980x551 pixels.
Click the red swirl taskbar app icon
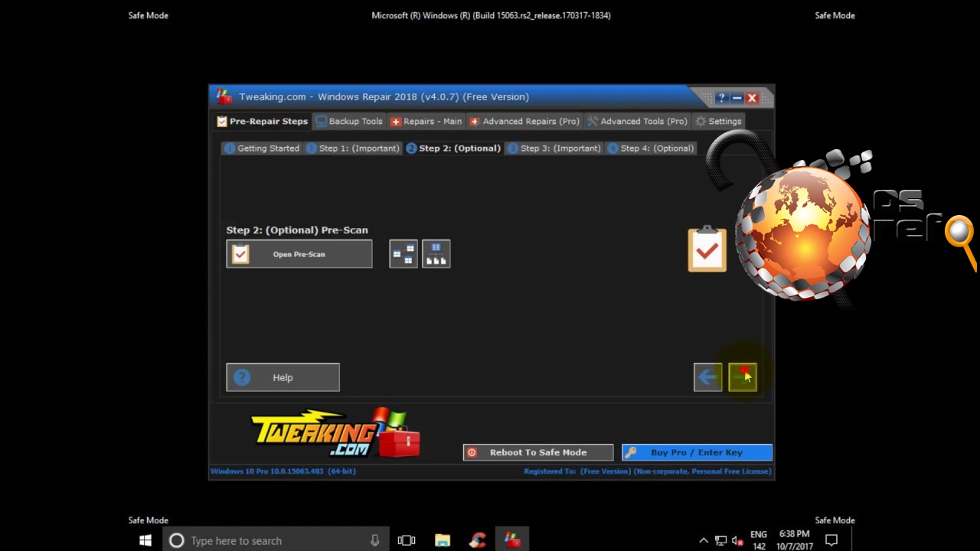pos(478,540)
